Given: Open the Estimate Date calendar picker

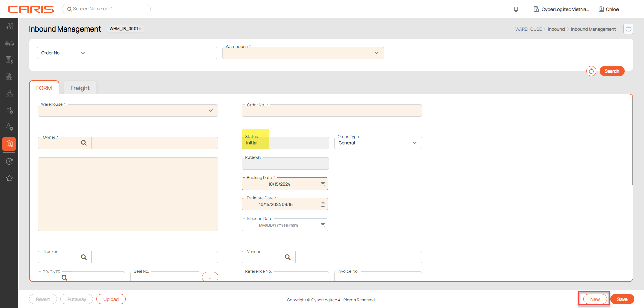Looking at the screenshot, I should pyautogui.click(x=323, y=204).
